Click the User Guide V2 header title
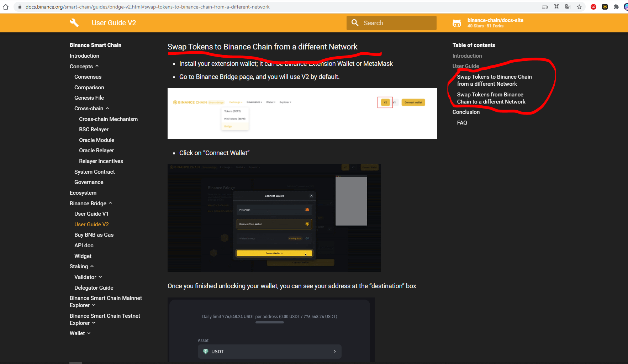This screenshot has width=628, height=364. point(114,23)
